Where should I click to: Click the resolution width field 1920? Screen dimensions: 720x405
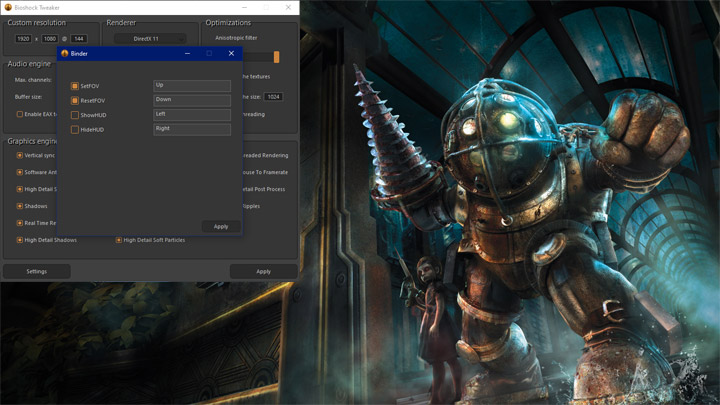(x=23, y=39)
